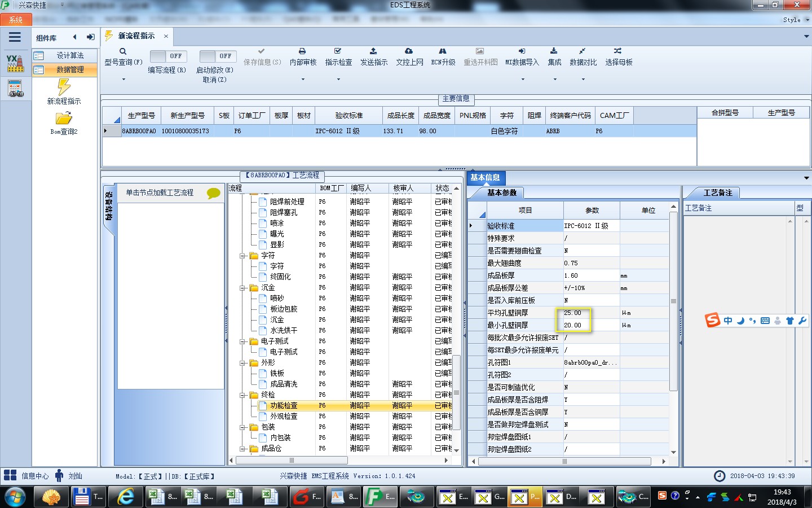
Task: Open dropdown arrow under 指示检查
Action: pos(338,80)
